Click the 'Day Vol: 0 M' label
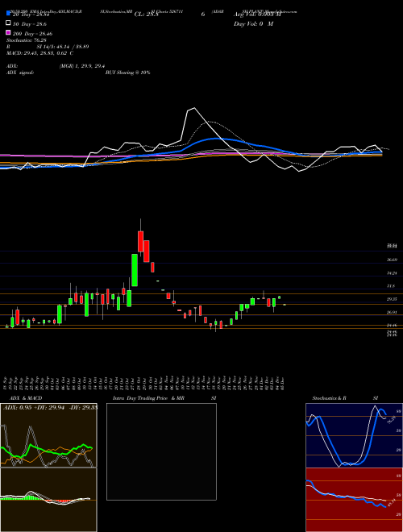 pyautogui.click(x=253, y=24)
